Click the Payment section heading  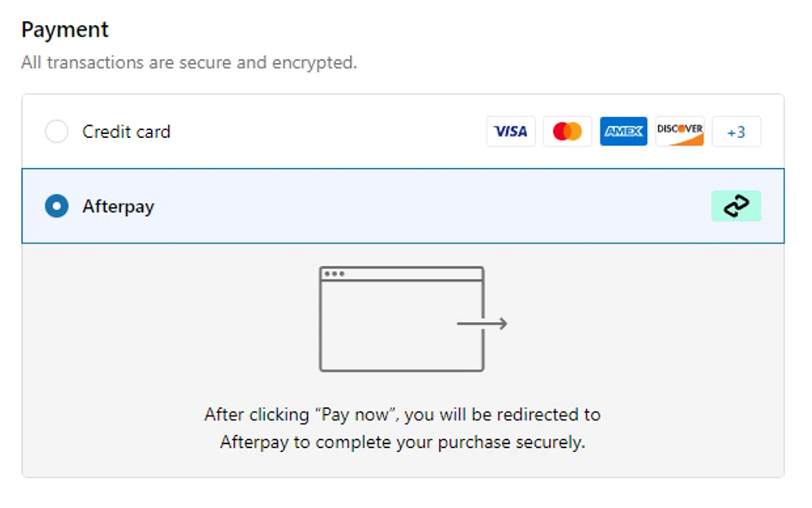coord(65,30)
